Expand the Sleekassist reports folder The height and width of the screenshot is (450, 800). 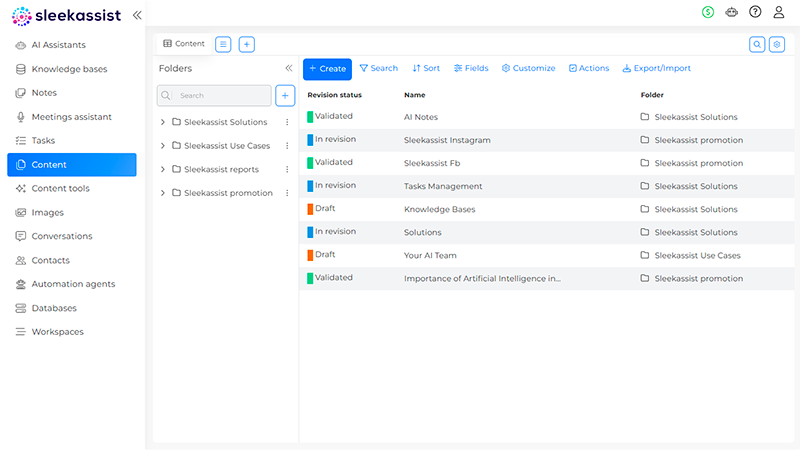point(163,169)
